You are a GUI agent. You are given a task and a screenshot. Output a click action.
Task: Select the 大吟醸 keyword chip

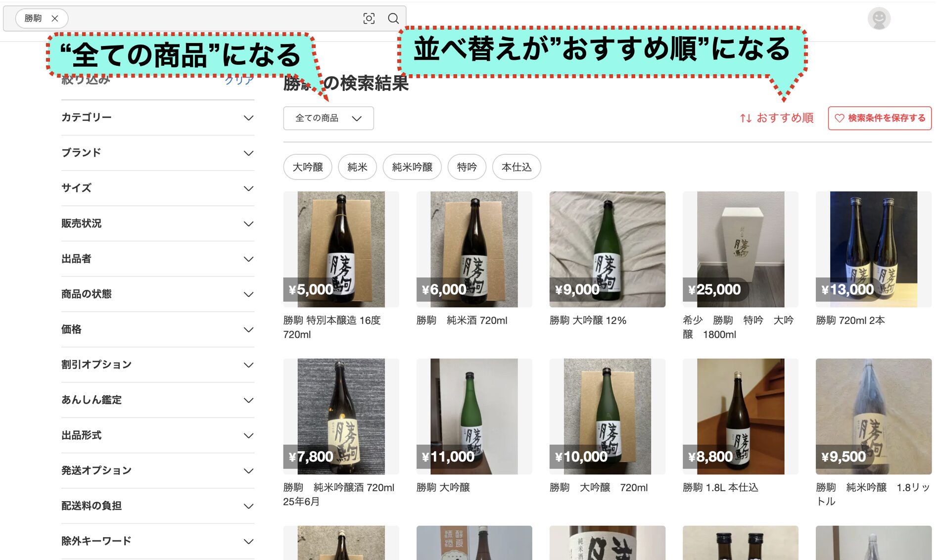(x=308, y=167)
